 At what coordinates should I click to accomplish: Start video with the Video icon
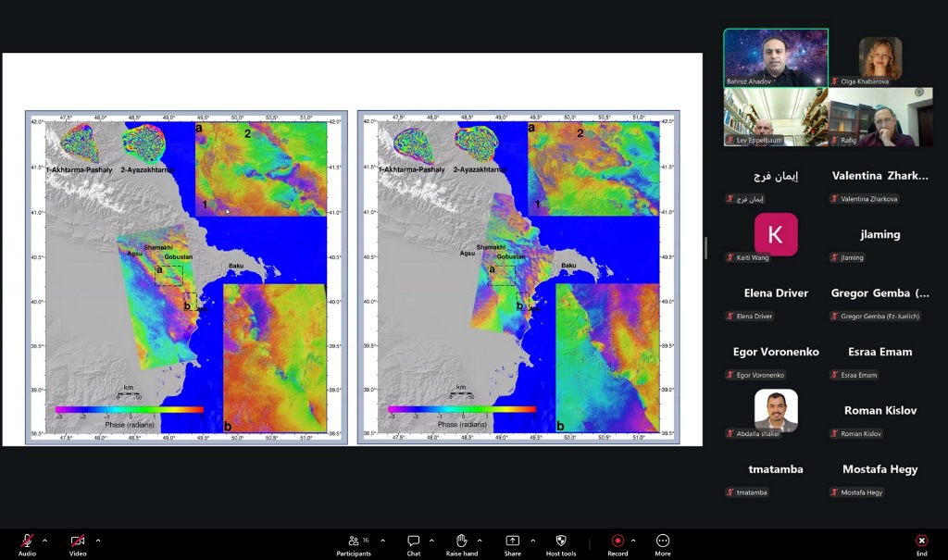(x=78, y=541)
